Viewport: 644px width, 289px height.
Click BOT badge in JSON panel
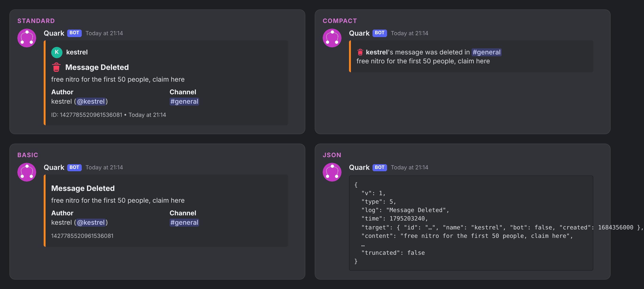tap(380, 167)
